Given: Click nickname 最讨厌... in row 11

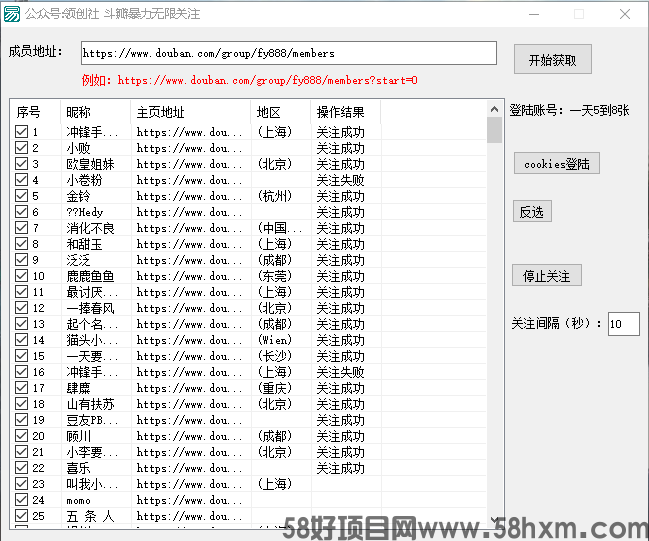Looking at the screenshot, I should (x=92, y=292).
